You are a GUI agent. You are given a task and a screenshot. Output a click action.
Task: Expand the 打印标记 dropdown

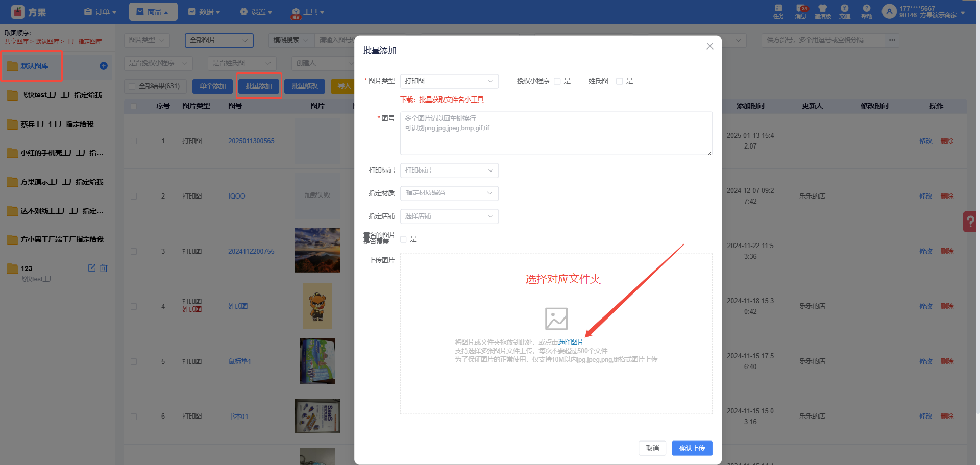(449, 170)
